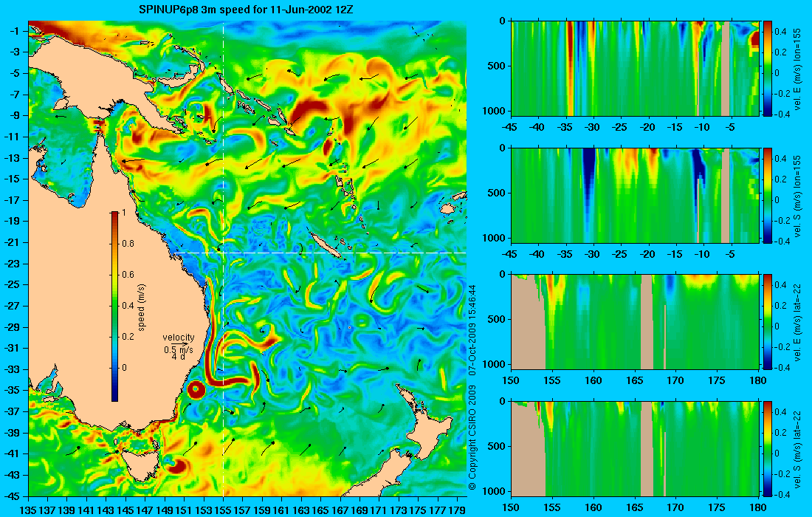The image size is (812, 517).
Task: Click the color bar of the top vel. E lon=155 panel
Action: [x=767, y=68]
